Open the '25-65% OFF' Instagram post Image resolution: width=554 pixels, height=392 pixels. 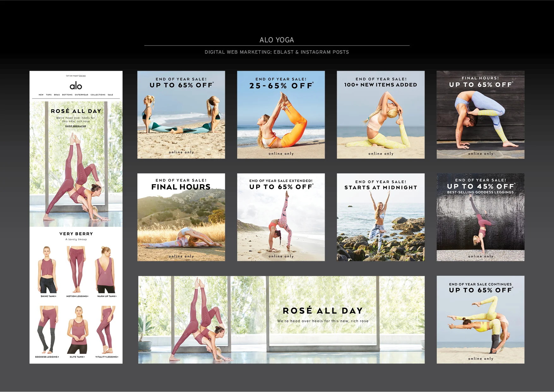[281, 115]
